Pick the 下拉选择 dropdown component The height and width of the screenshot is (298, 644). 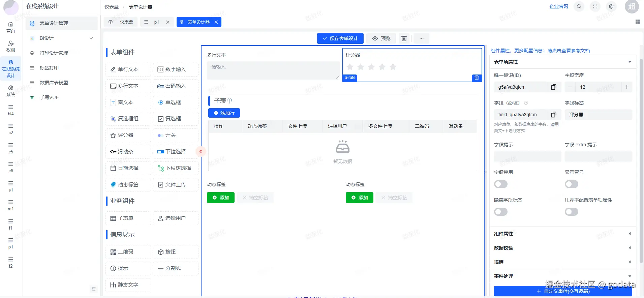176,152
